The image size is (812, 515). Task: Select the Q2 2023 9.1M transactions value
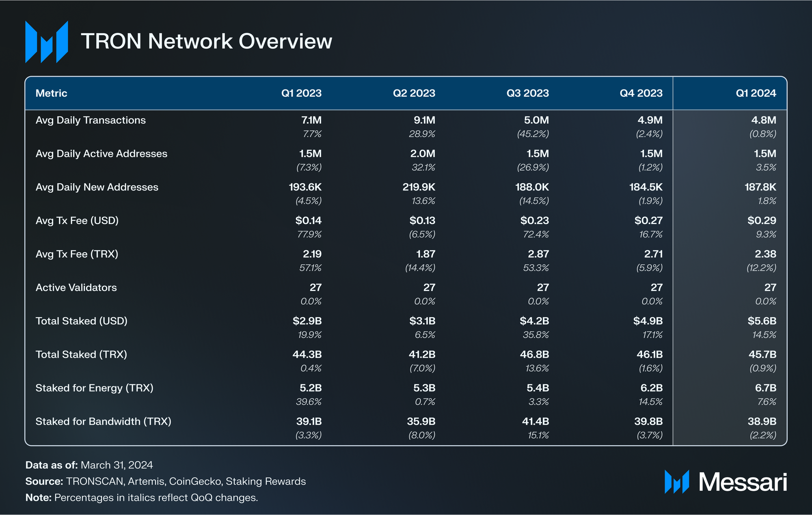[424, 120]
